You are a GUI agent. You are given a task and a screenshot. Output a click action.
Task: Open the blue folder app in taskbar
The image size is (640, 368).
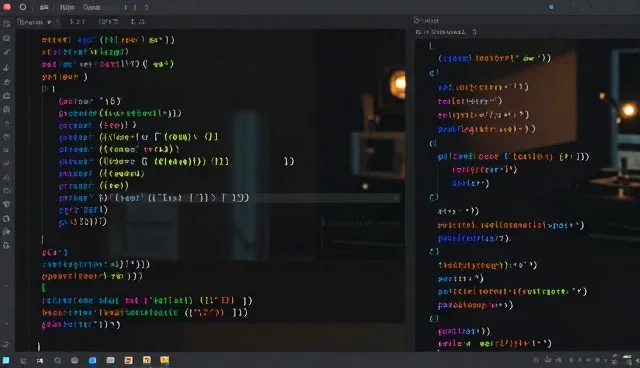pos(92,360)
